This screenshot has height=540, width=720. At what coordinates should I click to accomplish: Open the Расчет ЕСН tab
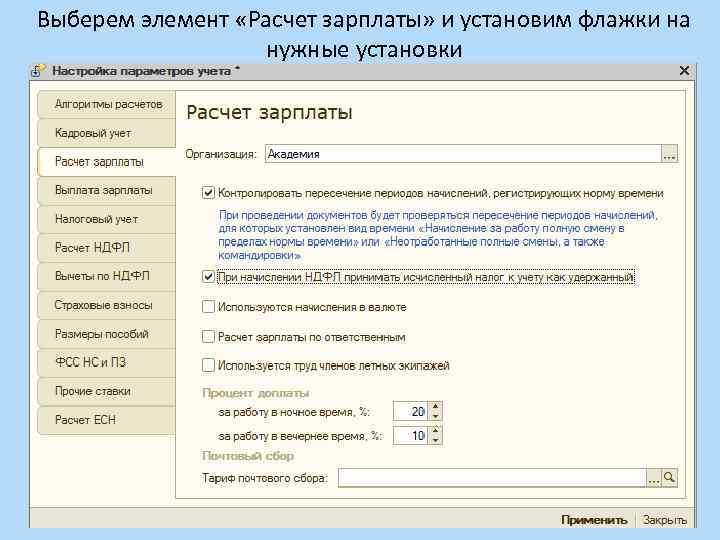107,420
